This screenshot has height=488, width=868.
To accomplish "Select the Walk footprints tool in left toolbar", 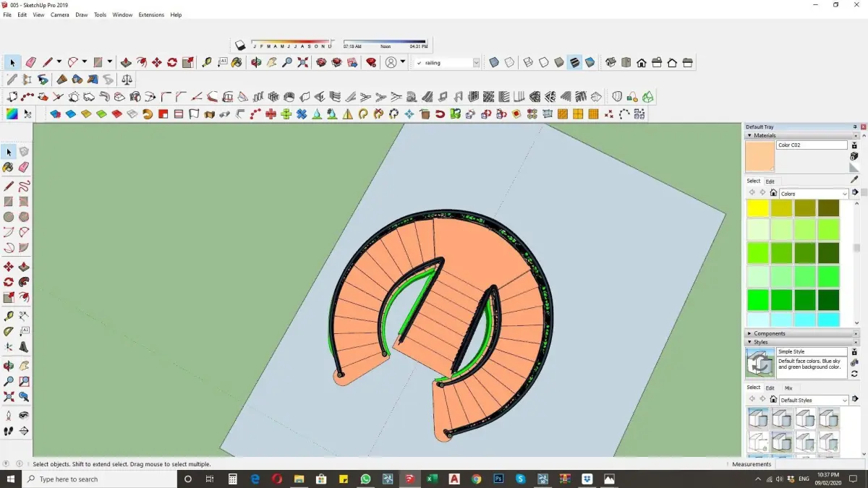I will click(9, 431).
